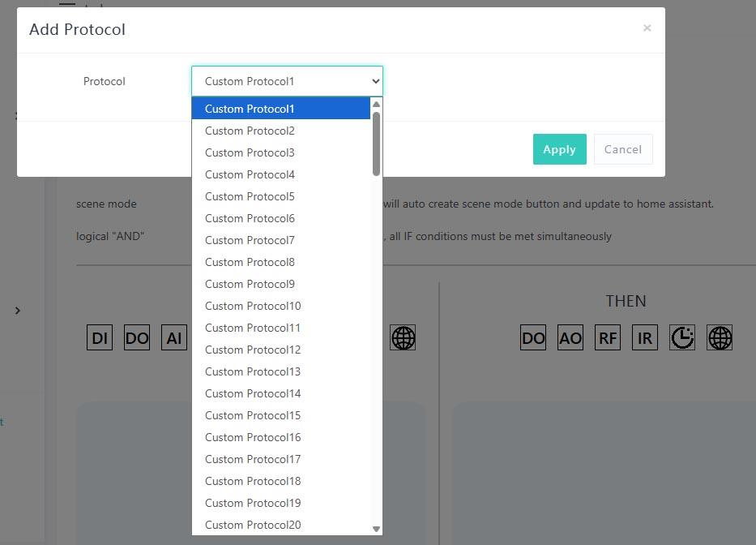This screenshot has height=545, width=756.
Task: Select the AO analog output icon
Action: tap(570, 337)
